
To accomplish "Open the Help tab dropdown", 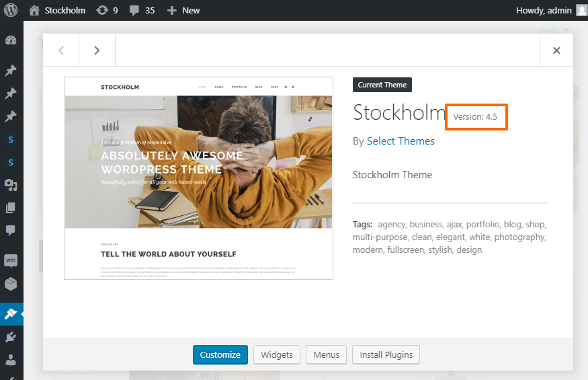I will pos(554,30).
